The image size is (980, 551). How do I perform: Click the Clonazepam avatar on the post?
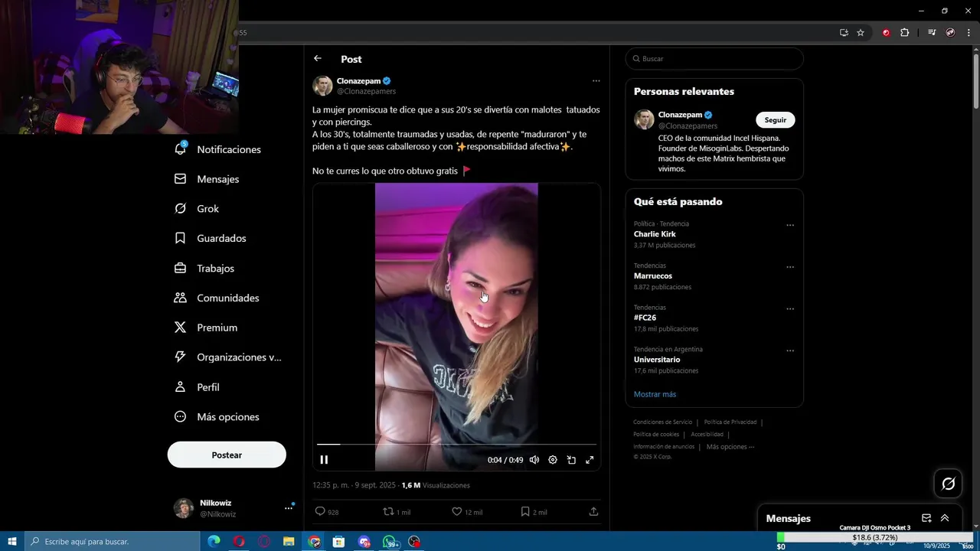322,85
